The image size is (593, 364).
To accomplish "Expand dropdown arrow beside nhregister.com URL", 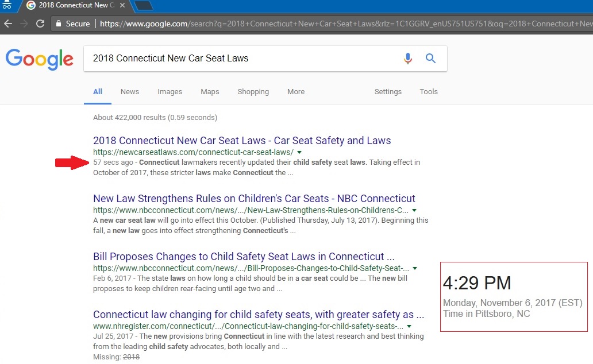I will [409, 326].
